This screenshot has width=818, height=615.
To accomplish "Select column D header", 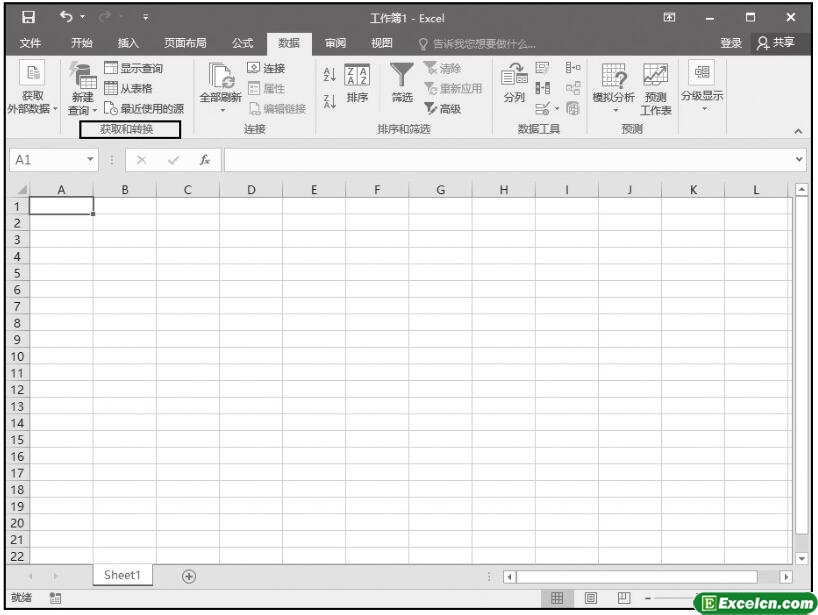I will pos(251,190).
